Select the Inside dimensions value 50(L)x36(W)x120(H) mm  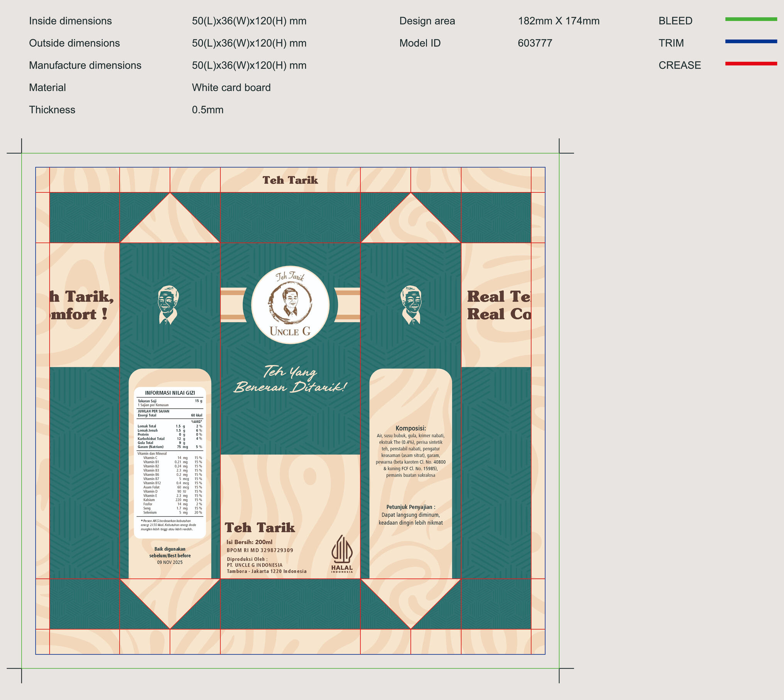pos(249,21)
